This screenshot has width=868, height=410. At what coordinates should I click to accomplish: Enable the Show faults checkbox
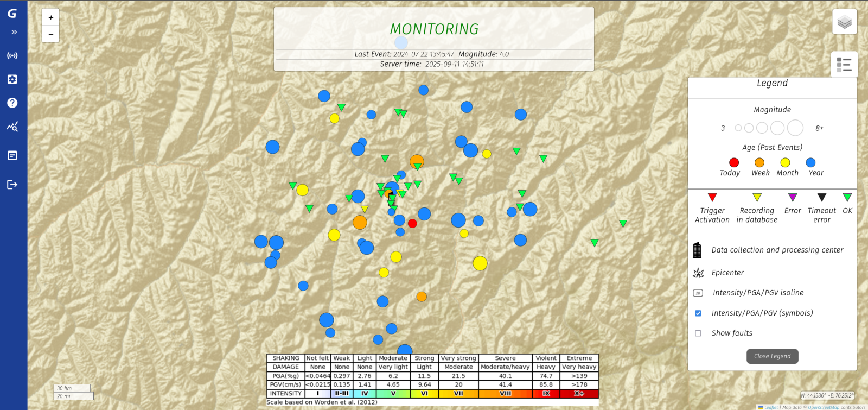(x=698, y=333)
